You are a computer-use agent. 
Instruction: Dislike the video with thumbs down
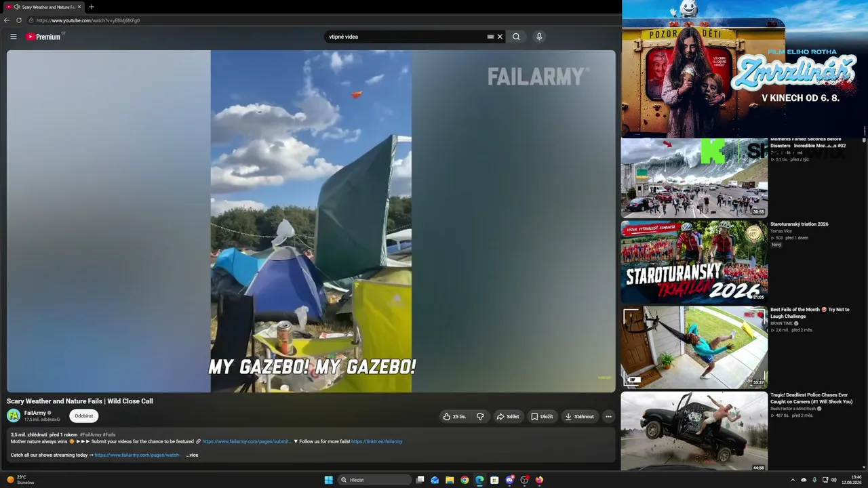click(480, 416)
